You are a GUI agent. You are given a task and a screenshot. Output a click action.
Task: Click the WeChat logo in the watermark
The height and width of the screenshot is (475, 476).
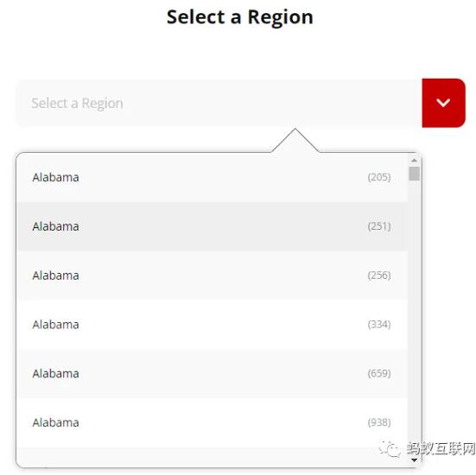[390, 449]
